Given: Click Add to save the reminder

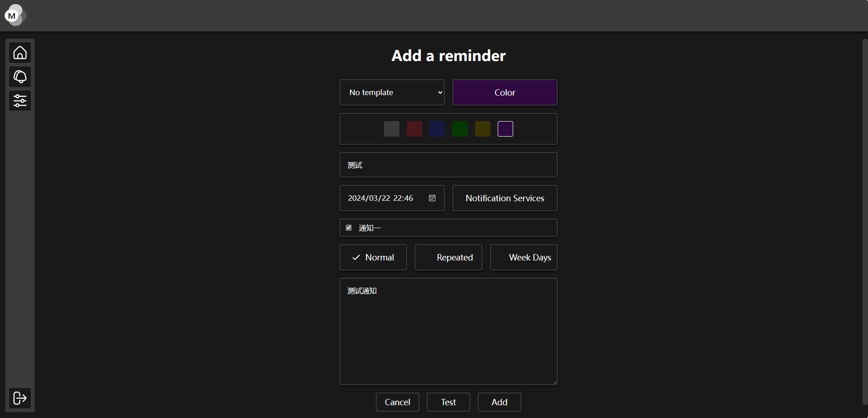Looking at the screenshot, I should point(499,402).
